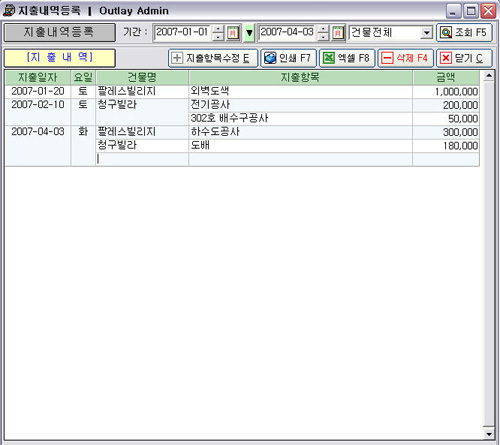Expand the green period arrow dropdown
500x445 pixels.
pos(249,33)
